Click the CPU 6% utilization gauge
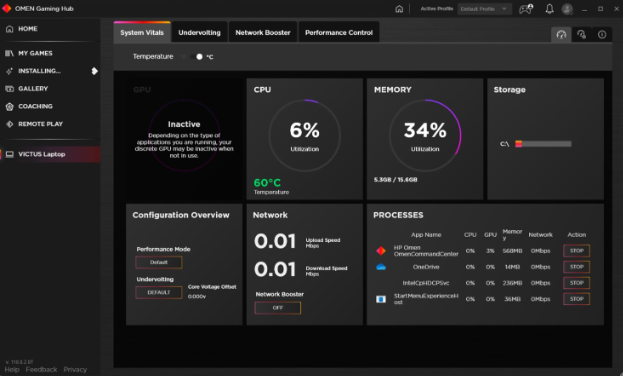 tap(304, 135)
